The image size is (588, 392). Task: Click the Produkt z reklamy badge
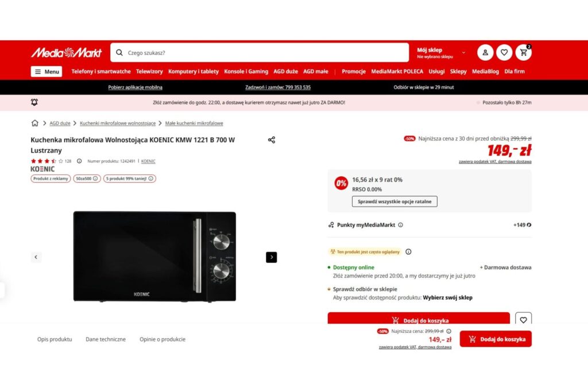[x=51, y=178]
